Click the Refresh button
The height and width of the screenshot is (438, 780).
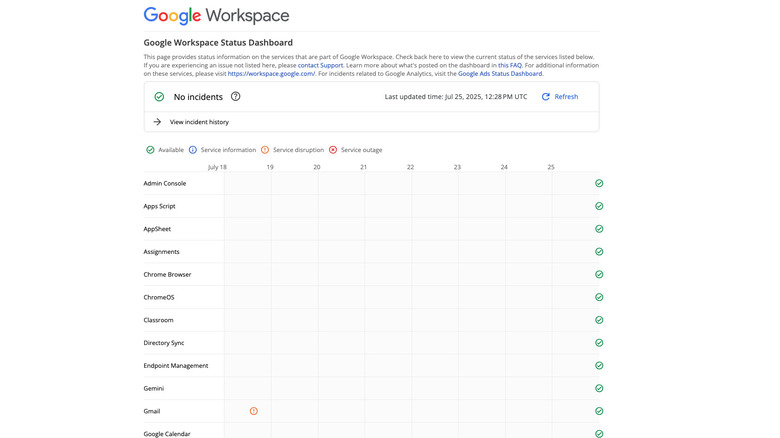(x=560, y=97)
